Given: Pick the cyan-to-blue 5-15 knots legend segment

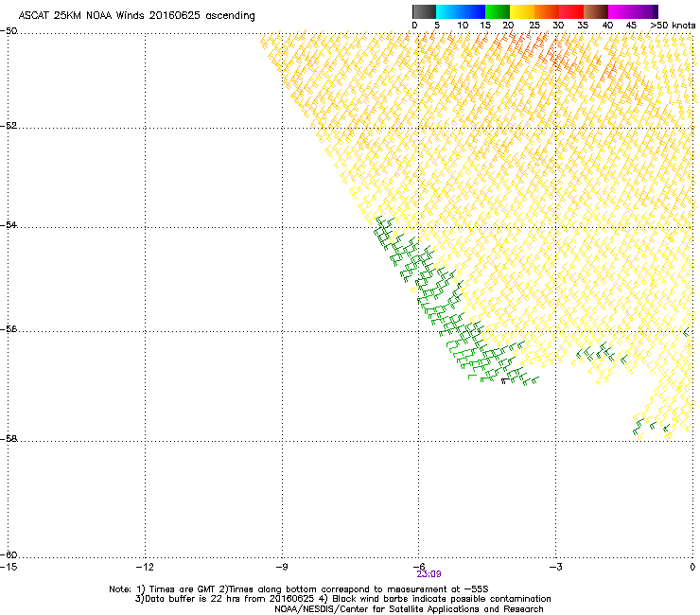Looking at the screenshot, I should click(x=461, y=11).
